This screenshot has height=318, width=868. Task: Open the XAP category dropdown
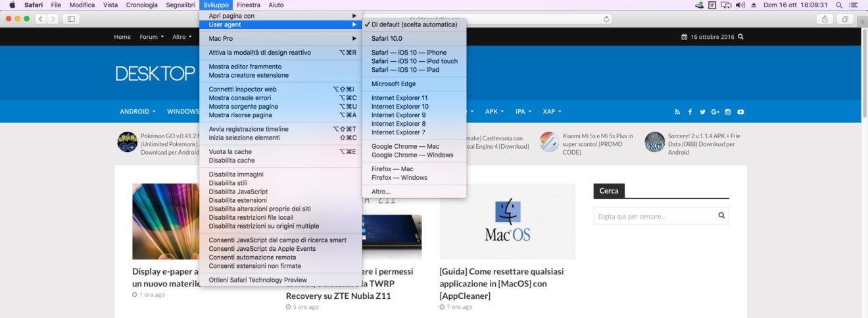(x=552, y=112)
